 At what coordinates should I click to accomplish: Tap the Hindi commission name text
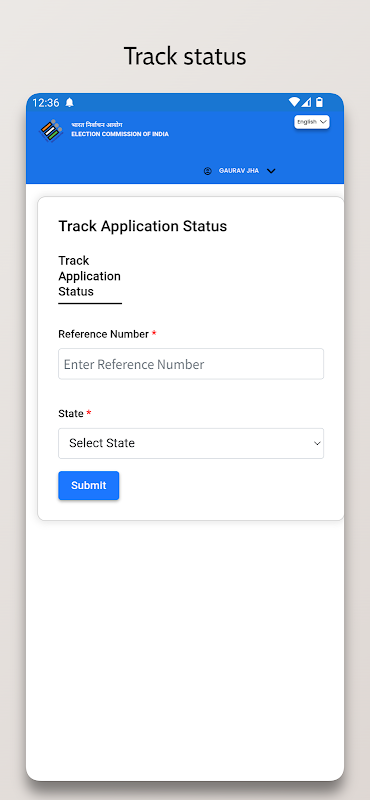click(97, 125)
